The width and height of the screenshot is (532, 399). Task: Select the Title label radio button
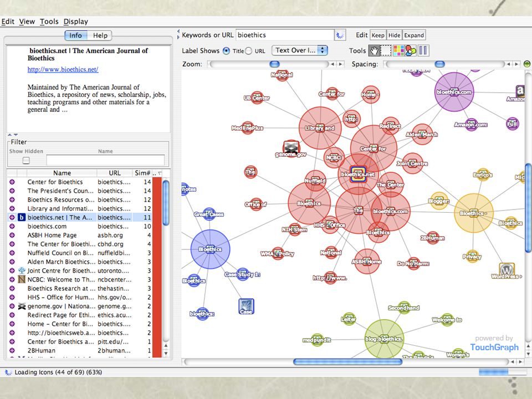click(226, 51)
